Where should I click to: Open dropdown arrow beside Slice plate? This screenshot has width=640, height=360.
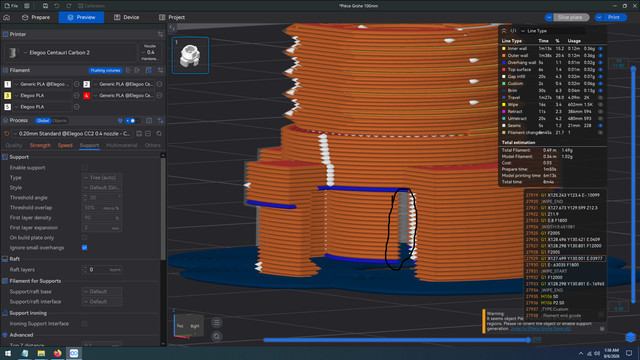(549, 17)
